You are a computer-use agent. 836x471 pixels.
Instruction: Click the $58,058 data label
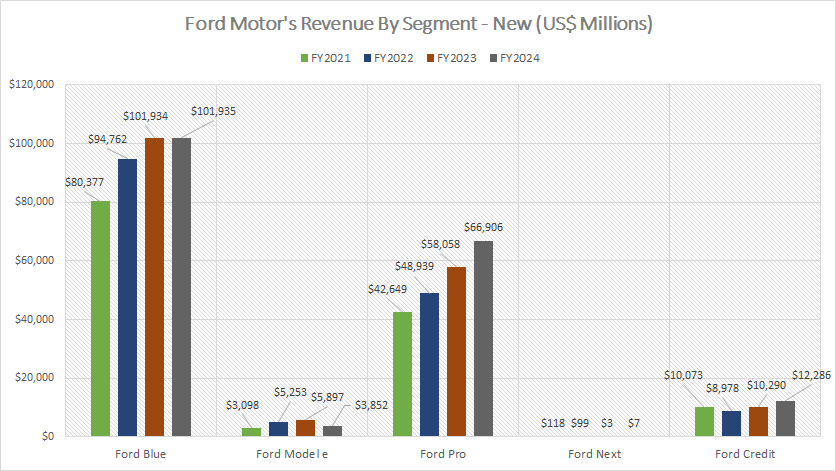[x=440, y=244]
